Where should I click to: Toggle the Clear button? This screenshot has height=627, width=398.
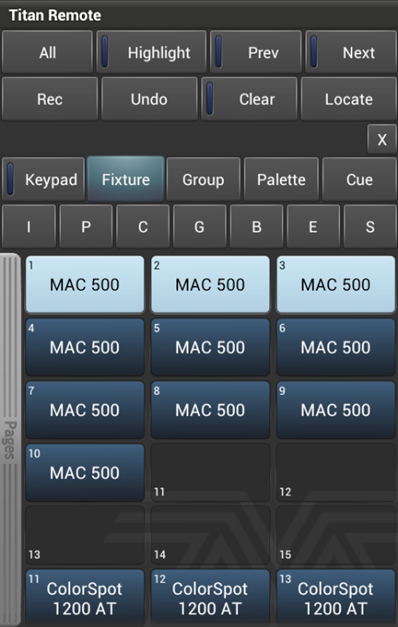click(249, 99)
